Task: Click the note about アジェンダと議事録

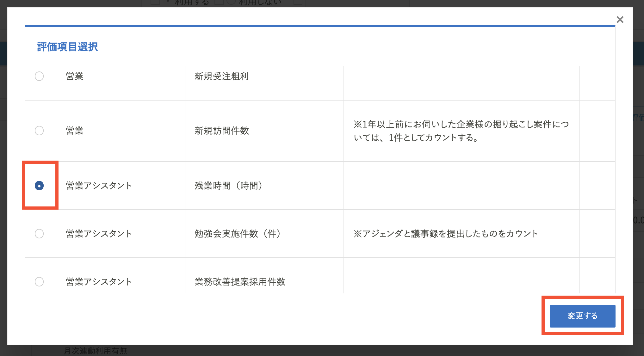Action: point(446,234)
